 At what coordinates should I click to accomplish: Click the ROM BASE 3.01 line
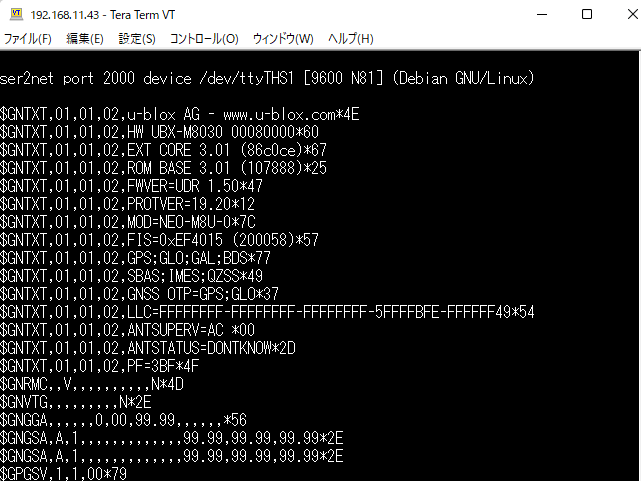164,168
